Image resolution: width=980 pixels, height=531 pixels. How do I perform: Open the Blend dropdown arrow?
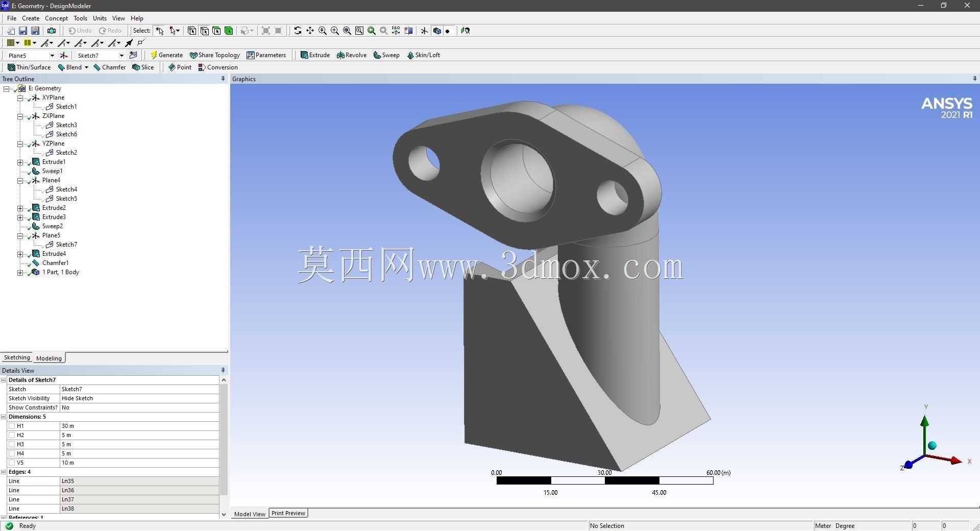pyautogui.click(x=86, y=67)
